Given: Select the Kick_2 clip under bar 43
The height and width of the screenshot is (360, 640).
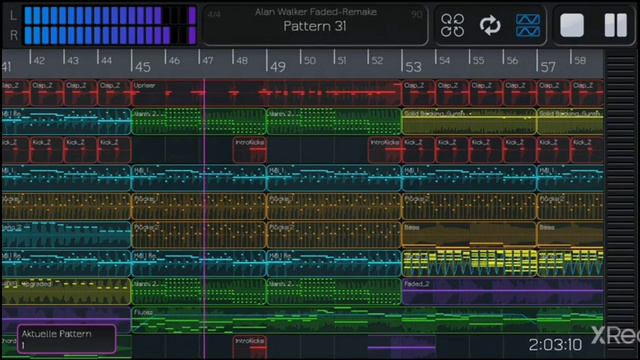Looking at the screenshot, I should [80, 150].
